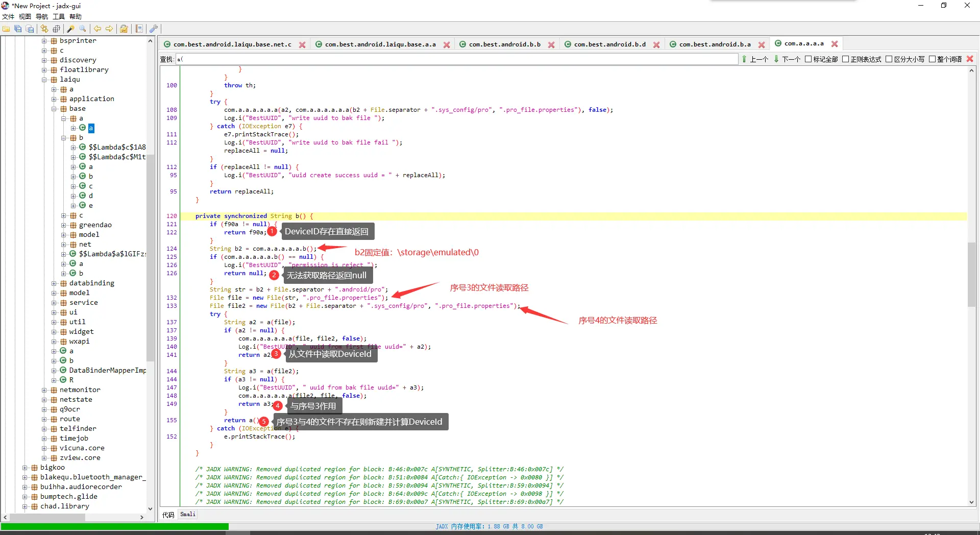Open the 帮助 menu

tap(76, 17)
